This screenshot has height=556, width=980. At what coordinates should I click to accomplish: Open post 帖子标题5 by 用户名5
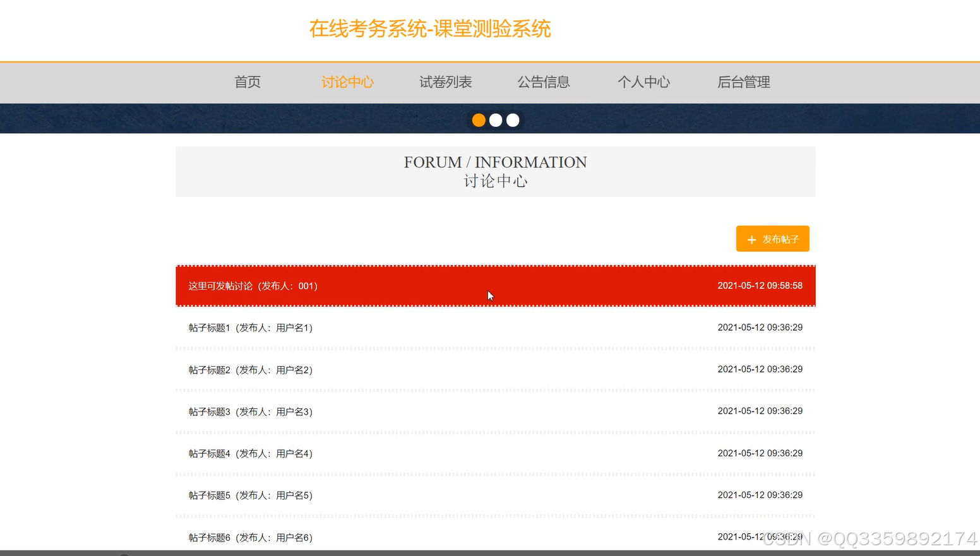[x=496, y=495]
